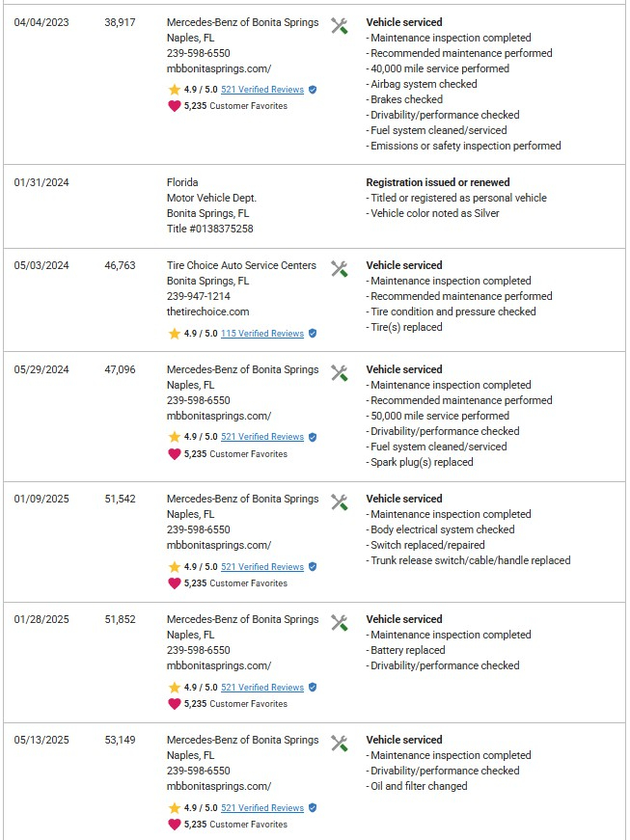Image resolution: width=630 pixels, height=840 pixels.
Task: Click thetirechoice.com website text
Action: [207, 312]
